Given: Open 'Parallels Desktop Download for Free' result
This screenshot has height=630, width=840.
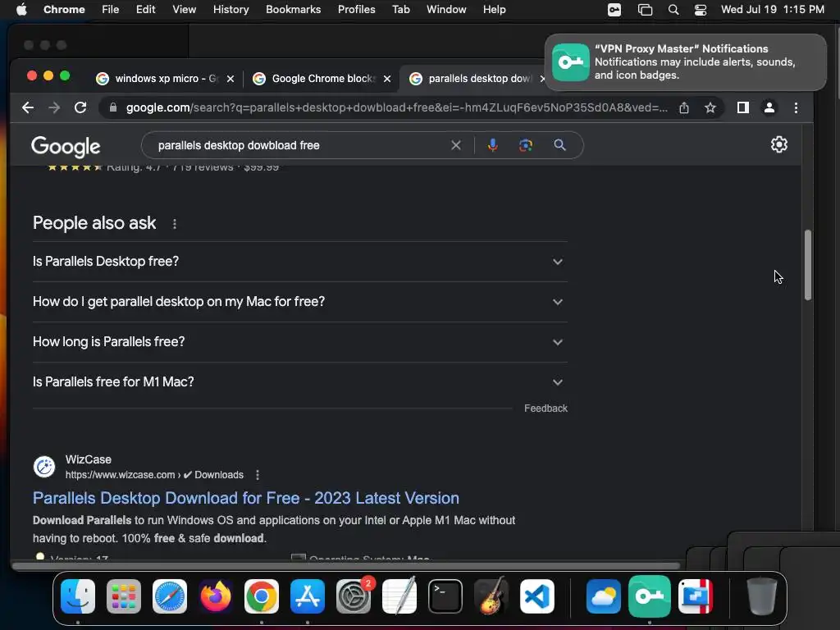Looking at the screenshot, I should click(x=246, y=498).
